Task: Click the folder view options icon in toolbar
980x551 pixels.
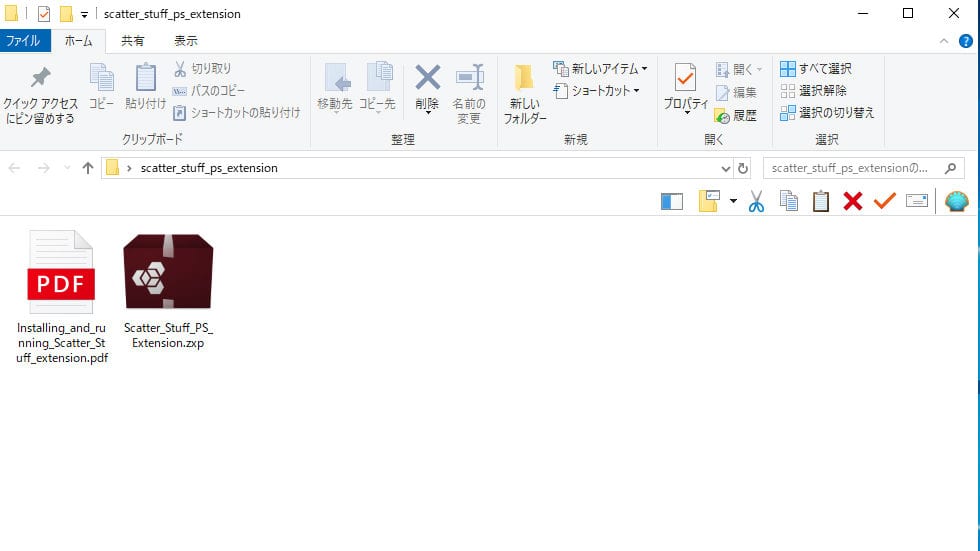Action: [x=709, y=201]
